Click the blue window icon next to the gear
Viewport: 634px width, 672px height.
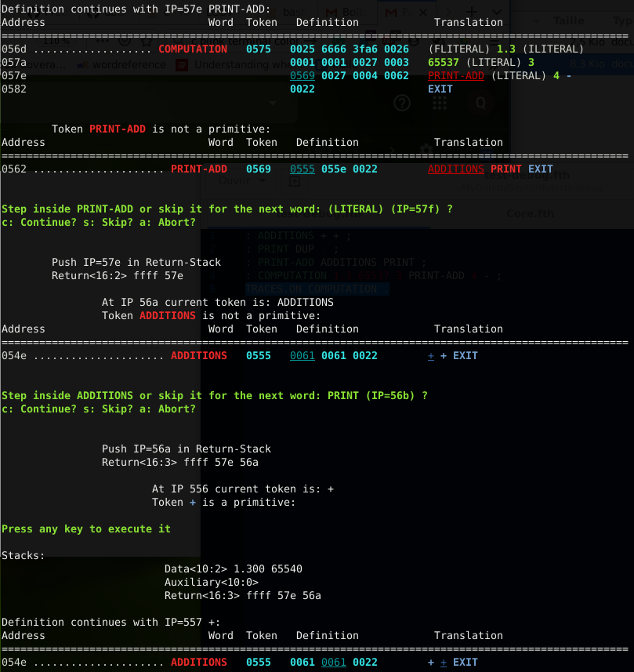tap(486, 152)
